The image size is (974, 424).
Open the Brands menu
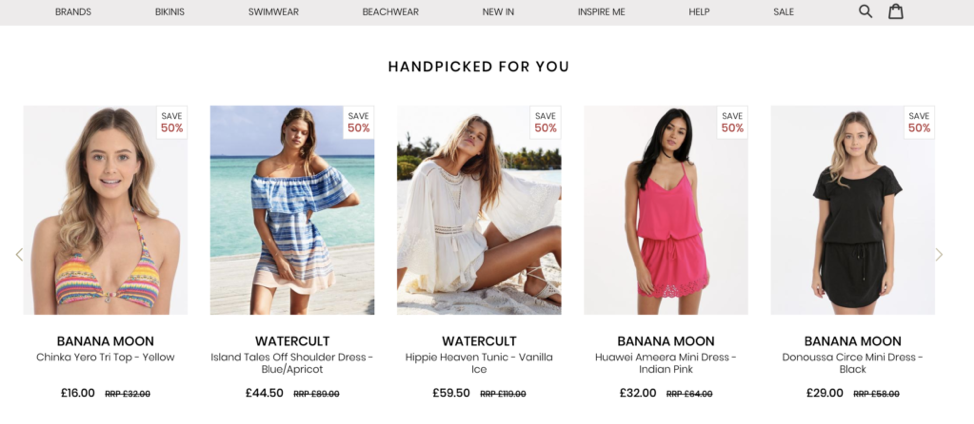click(73, 12)
